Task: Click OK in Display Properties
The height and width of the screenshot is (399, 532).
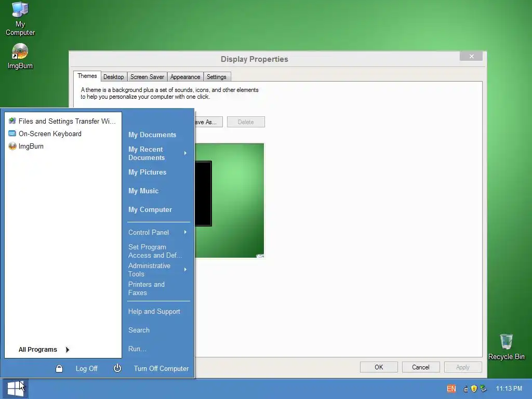Action: [379, 367]
